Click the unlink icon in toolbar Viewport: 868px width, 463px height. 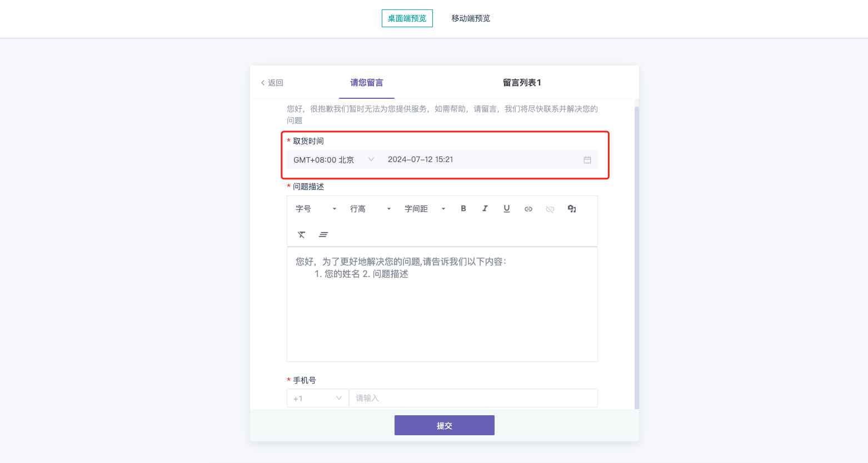(550, 209)
